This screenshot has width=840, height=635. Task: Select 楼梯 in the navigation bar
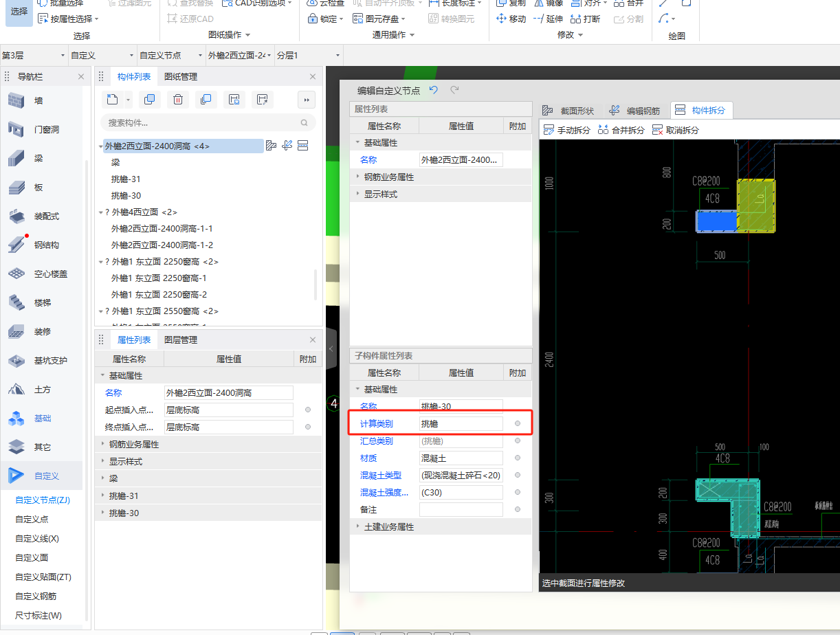[x=43, y=302]
